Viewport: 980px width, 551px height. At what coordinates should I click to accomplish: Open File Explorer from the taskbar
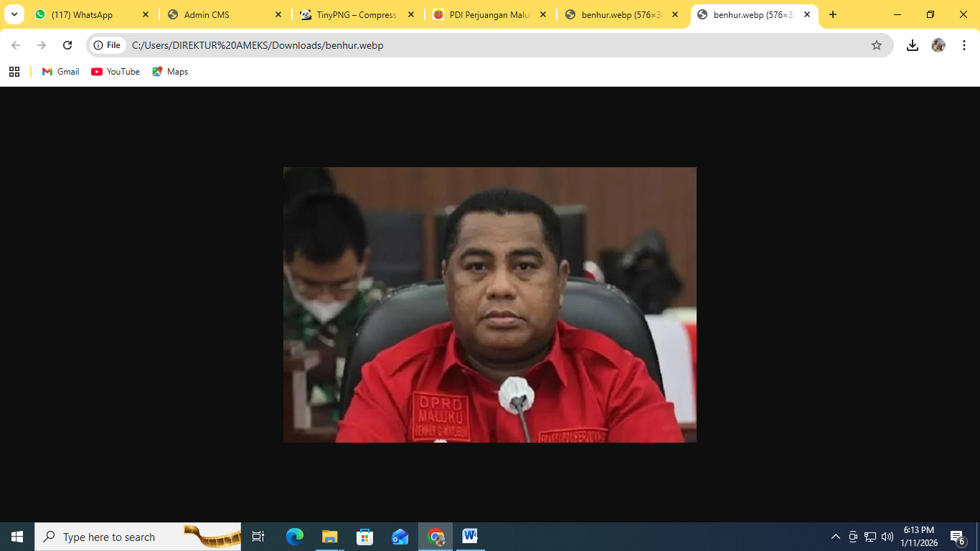point(329,536)
